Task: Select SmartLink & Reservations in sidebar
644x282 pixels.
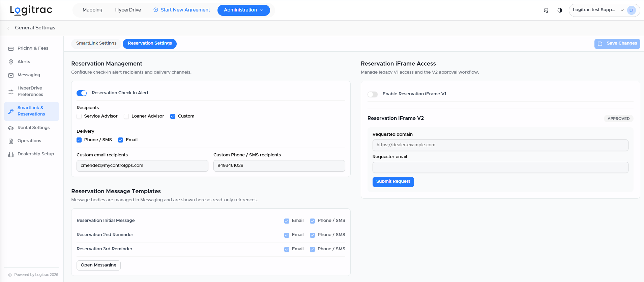Action: point(32,111)
